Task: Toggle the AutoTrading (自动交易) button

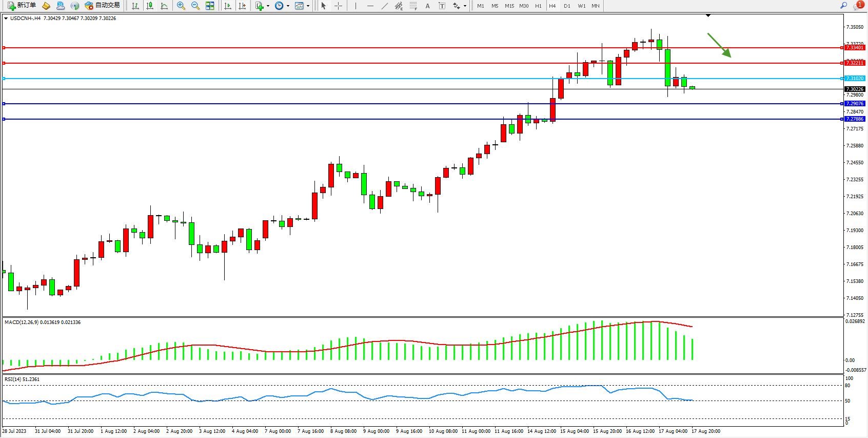Action: point(102,6)
